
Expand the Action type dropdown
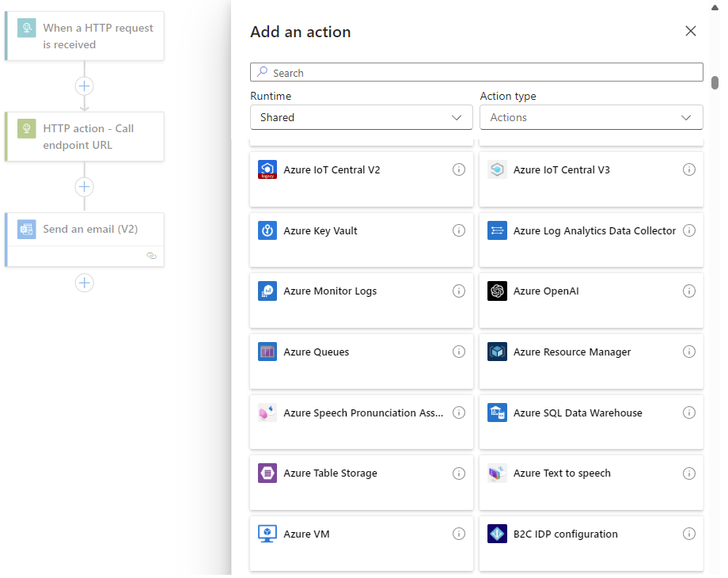click(x=591, y=116)
